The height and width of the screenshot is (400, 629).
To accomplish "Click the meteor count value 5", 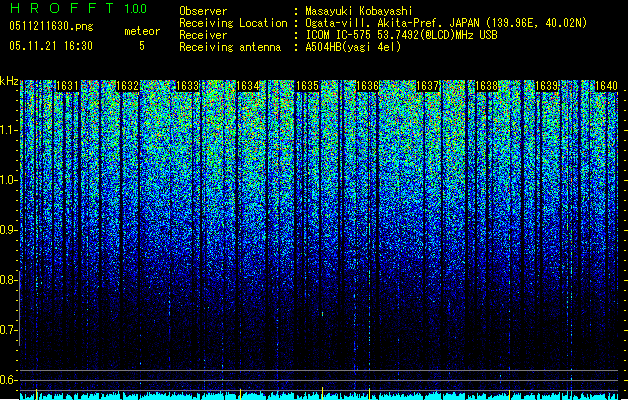I will pos(142,46).
